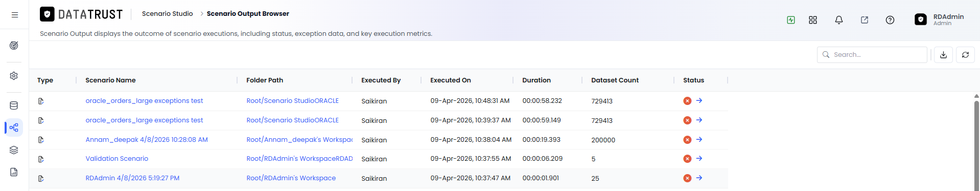Image resolution: width=980 pixels, height=191 pixels.
Task: Click the notifications bell icon
Action: click(839, 20)
